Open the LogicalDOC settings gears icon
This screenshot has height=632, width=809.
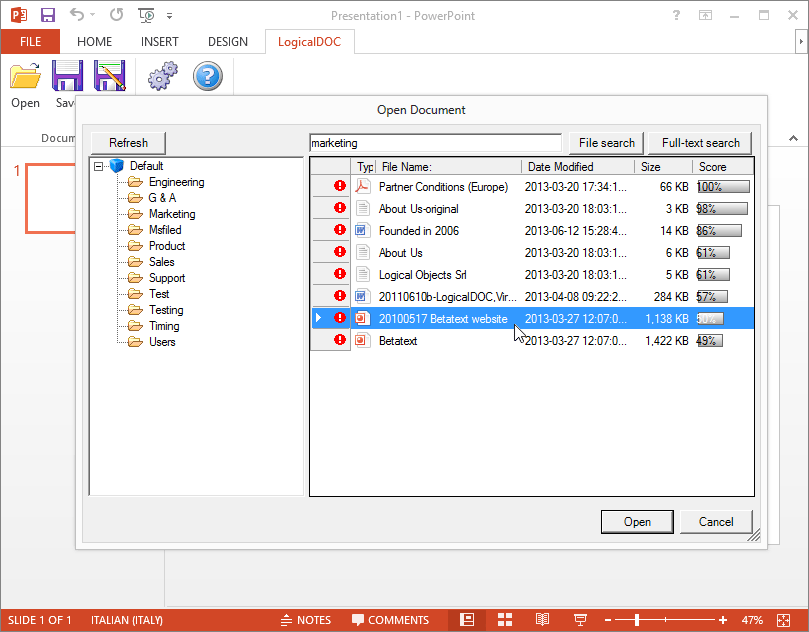point(163,76)
